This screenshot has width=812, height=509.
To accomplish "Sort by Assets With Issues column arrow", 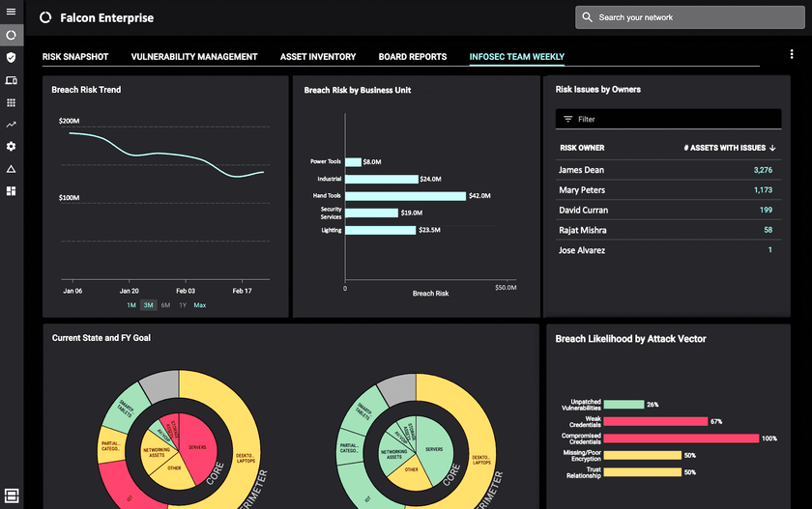I will tap(772, 148).
